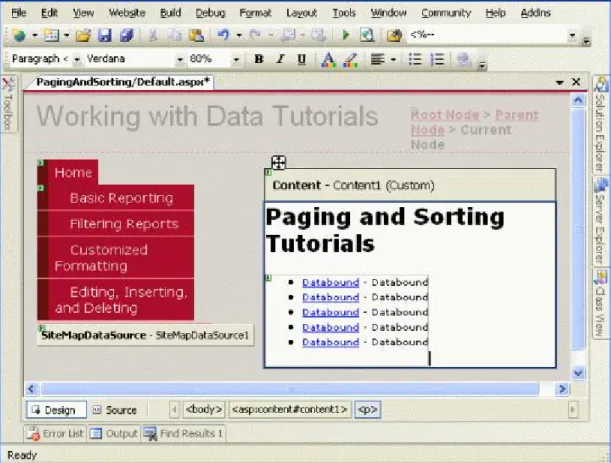Select the PagingAndSorting/Default.aspx tab
This screenshot has height=463, width=611.
(123, 82)
